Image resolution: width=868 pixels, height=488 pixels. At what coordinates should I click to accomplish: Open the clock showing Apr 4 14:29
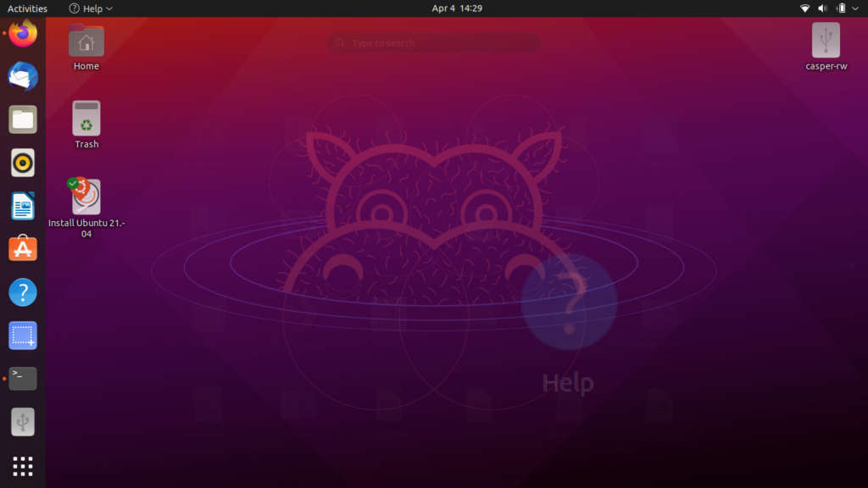(457, 8)
